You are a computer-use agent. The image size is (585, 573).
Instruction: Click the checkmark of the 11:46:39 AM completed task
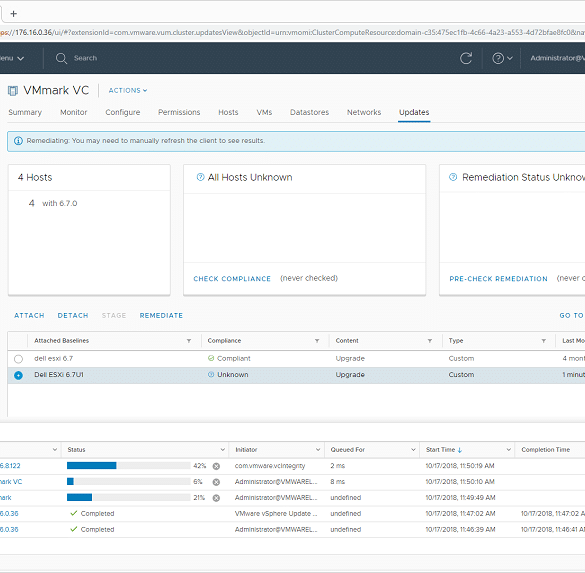click(73, 529)
